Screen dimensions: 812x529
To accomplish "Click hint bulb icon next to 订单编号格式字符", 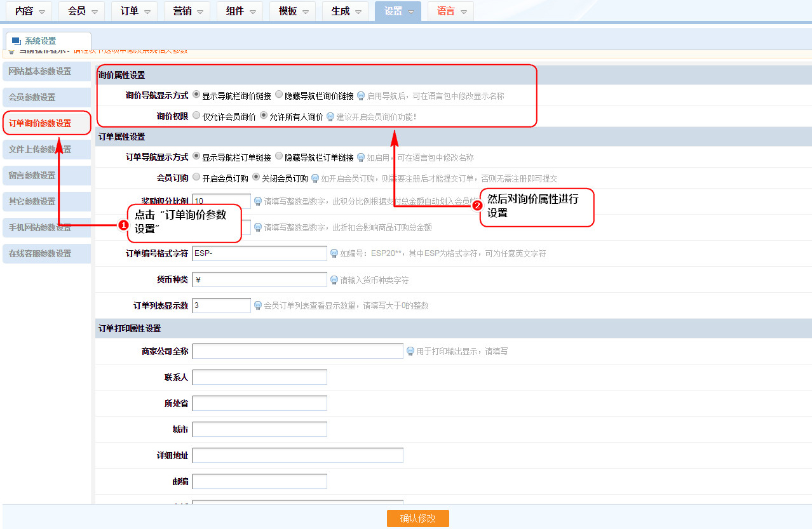I will [x=334, y=253].
